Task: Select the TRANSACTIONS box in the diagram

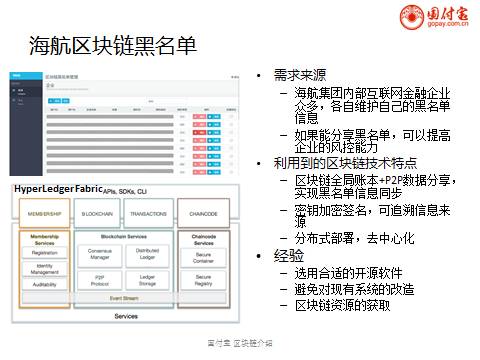Action: 148,213
